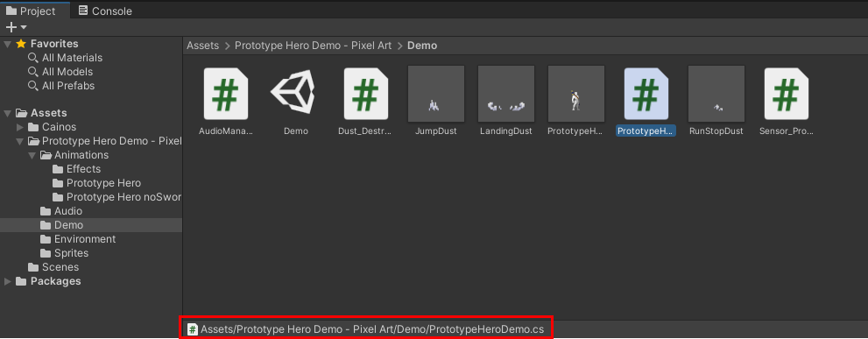Viewport: 868px width, 339px height.
Task: Open the Audio folder
Action: pyautogui.click(x=68, y=211)
